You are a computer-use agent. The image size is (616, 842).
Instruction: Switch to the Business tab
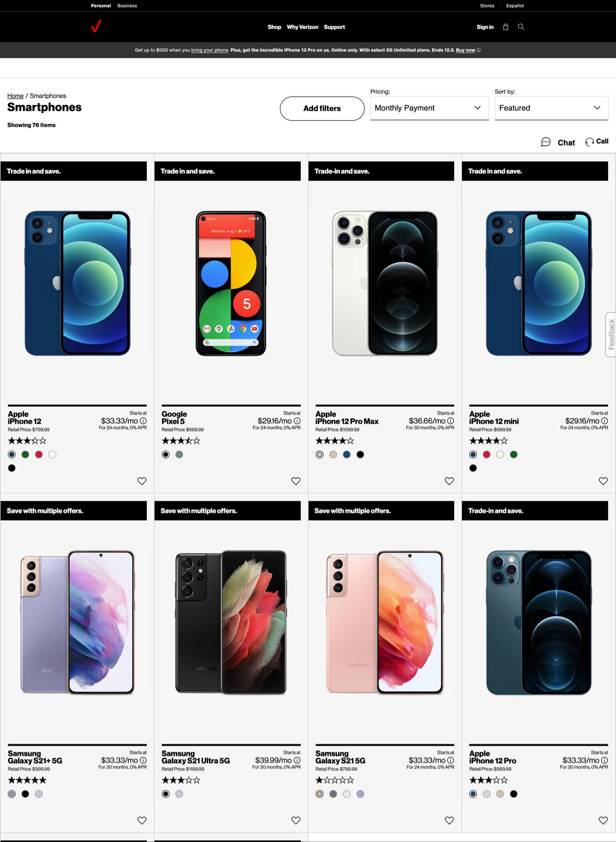[127, 6]
